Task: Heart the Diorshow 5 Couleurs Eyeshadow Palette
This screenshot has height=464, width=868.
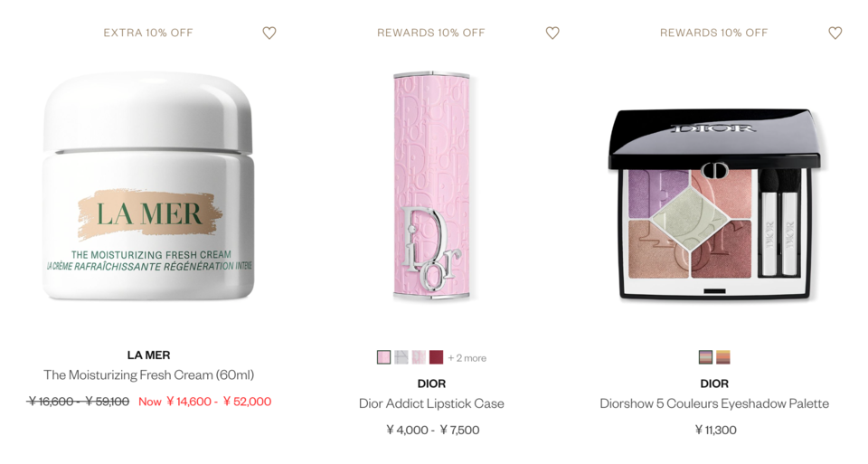Action: (835, 33)
